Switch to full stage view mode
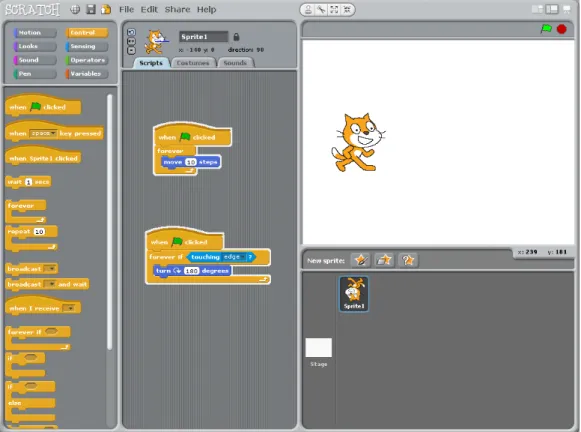 (x=552, y=9)
